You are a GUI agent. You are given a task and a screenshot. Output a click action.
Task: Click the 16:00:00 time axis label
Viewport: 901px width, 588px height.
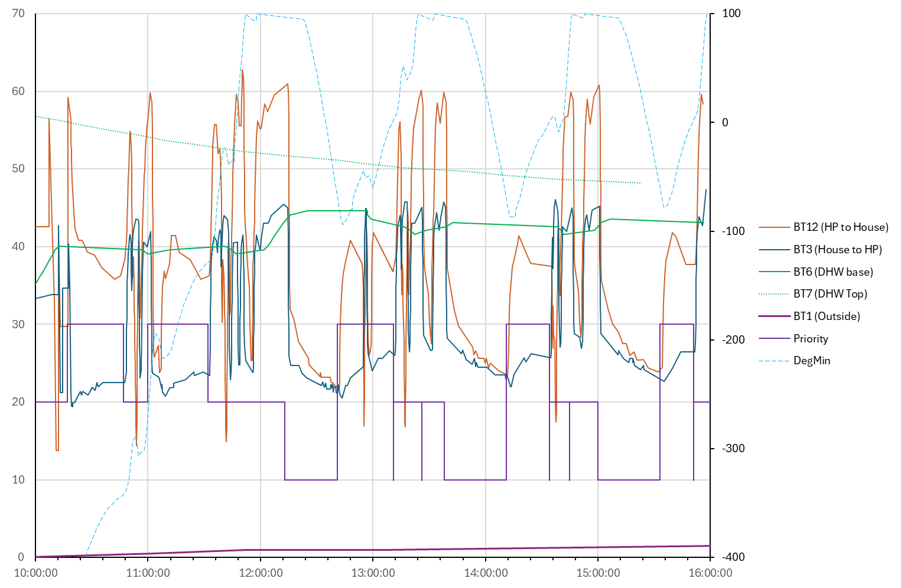coord(710,573)
